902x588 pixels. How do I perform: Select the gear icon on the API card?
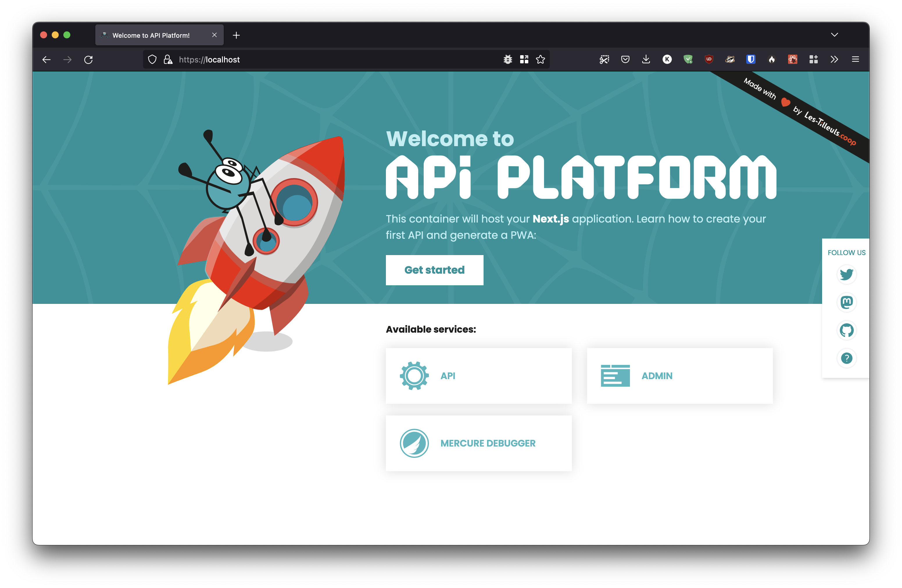414,375
